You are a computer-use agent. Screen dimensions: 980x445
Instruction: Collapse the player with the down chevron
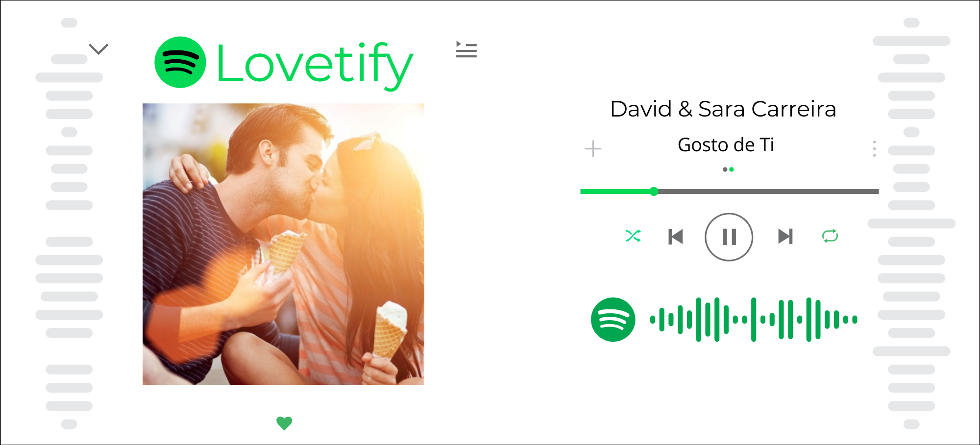coord(98,49)
